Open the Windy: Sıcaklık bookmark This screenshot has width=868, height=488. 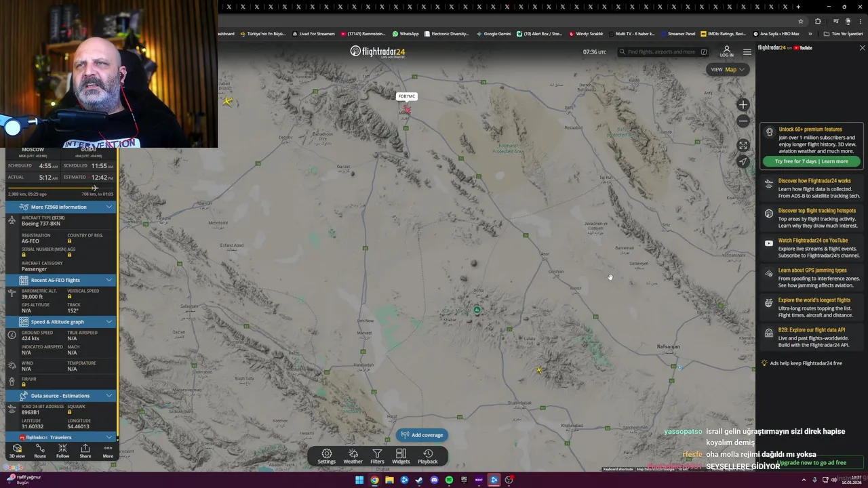click(586, 33)
